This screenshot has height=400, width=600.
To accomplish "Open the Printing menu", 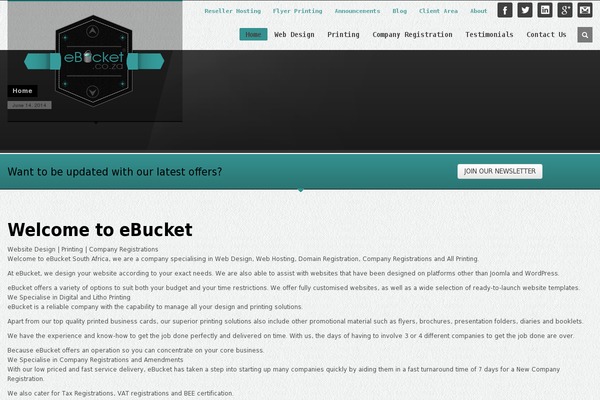I will [343, 34].
